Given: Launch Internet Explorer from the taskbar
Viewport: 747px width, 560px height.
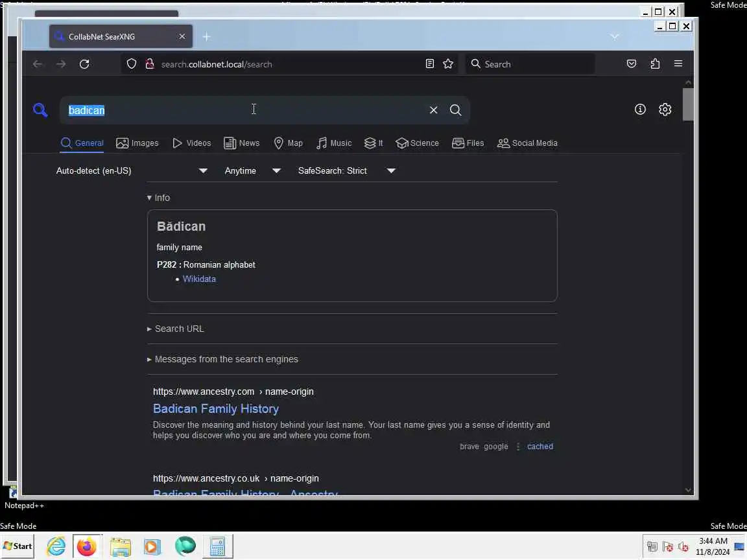Looking at the screenshot, I should [56, 546].
